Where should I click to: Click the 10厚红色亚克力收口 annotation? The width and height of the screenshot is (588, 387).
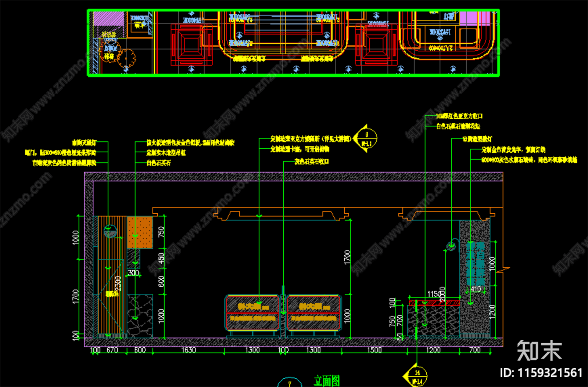pos(459,116)
